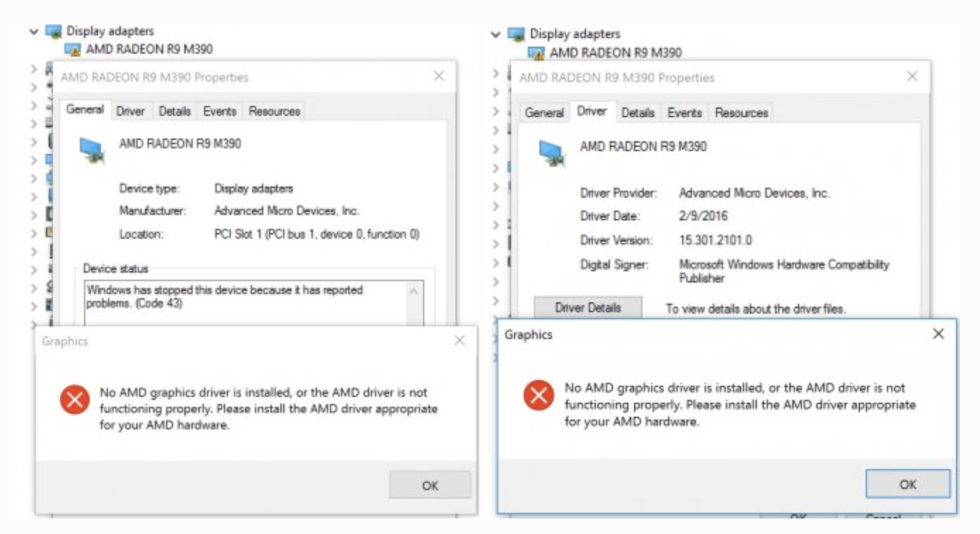Click the Device status text box
This screenshot has height=534, width=980.
point(254,304)
